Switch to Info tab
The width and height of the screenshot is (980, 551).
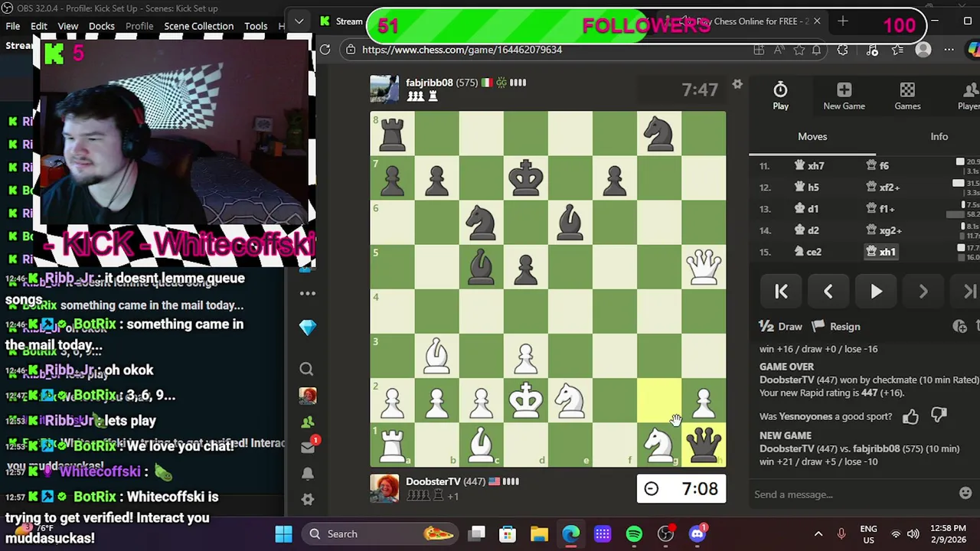939,136
